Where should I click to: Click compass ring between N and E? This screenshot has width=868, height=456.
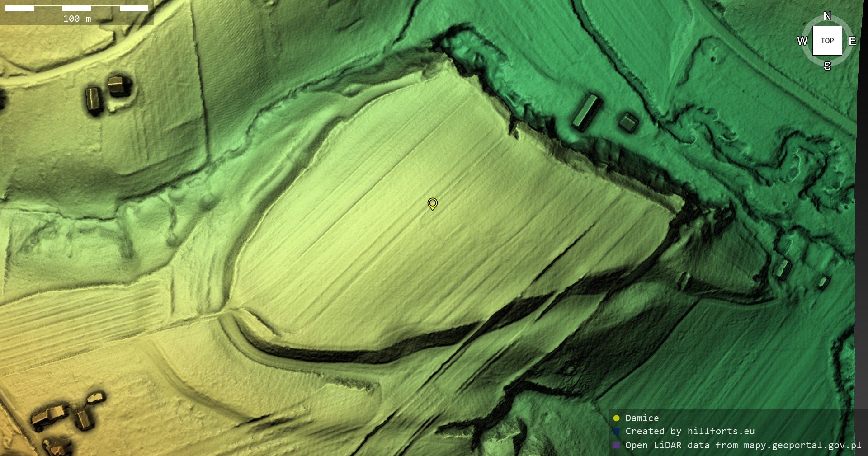[844, 24]
